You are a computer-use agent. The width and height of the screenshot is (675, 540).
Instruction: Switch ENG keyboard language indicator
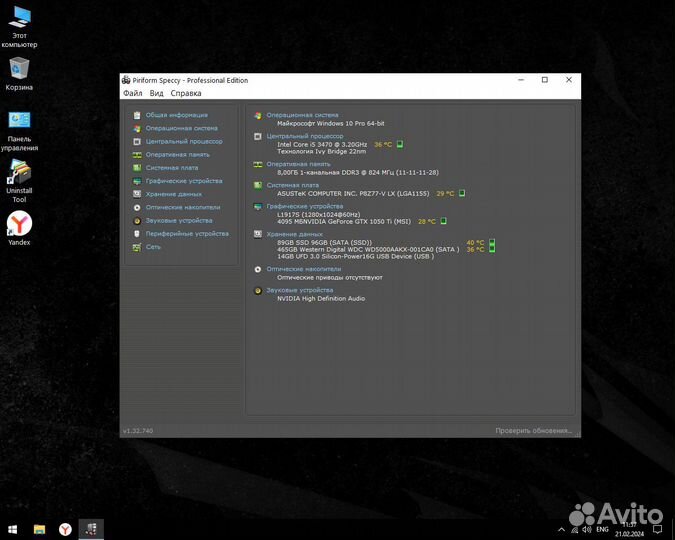pyautogui.click(x=602, y=529)
